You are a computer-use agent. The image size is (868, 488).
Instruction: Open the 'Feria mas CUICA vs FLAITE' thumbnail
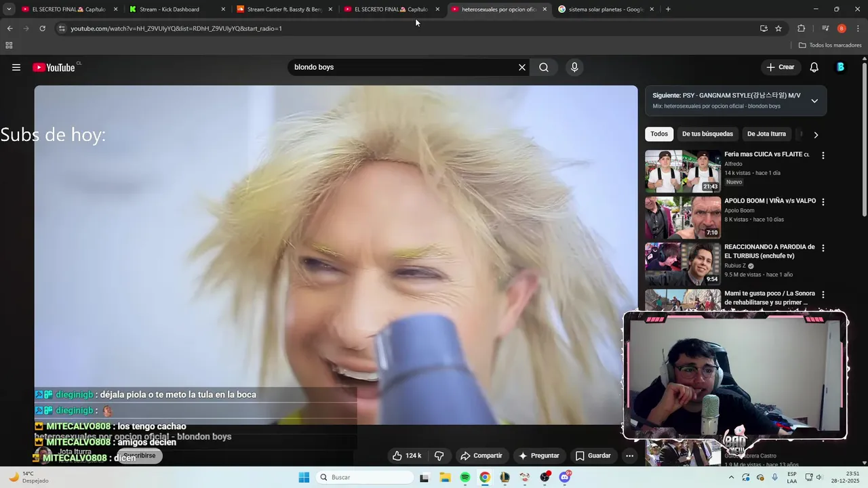pos(683,171)
